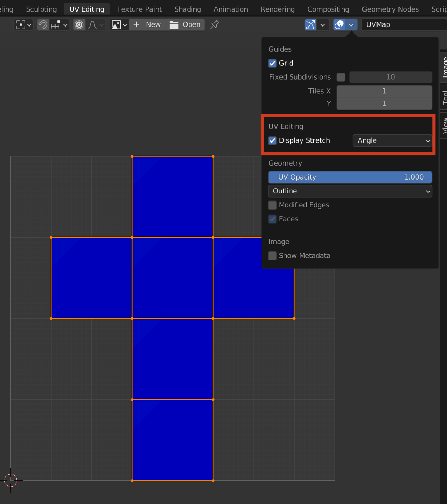Enable proportional editing circle icon

pyautogui.click(x=79, y=25)
